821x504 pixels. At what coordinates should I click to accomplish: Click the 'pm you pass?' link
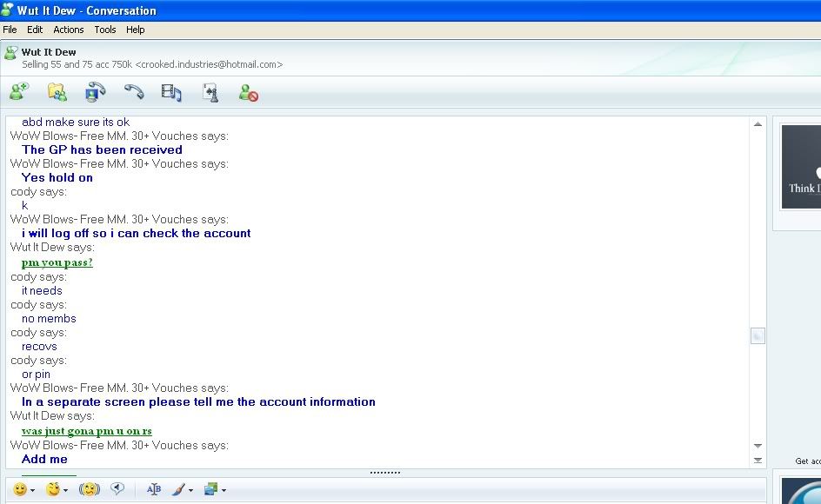pyautogui.click(x=57, y=262)
